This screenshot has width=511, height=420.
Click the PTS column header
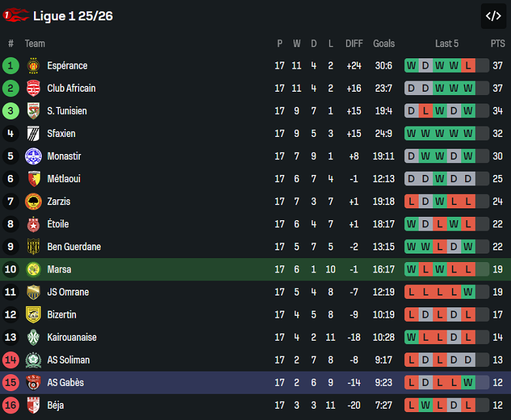497,43
